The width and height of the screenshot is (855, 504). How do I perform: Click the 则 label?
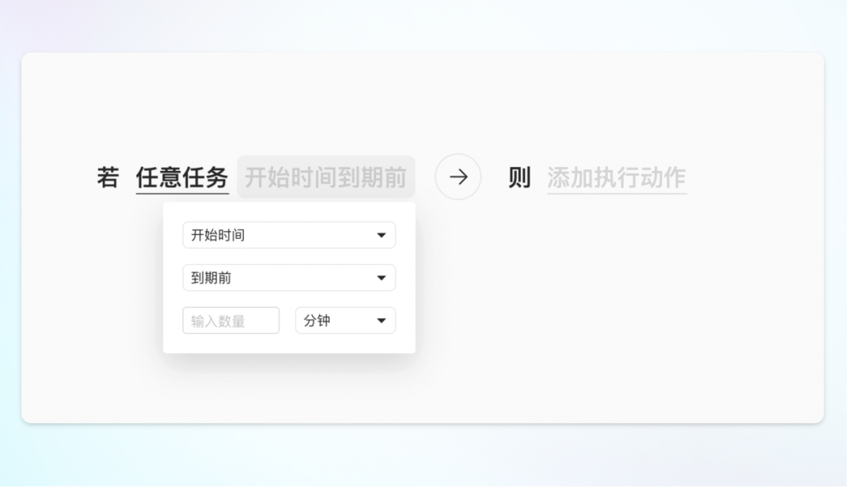click(x=519, y=177)
